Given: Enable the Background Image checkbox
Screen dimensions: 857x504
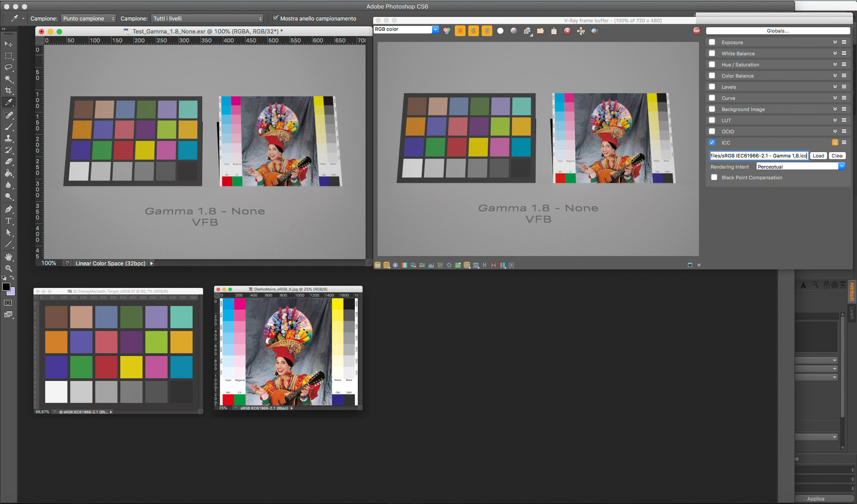Looking at the screenshot, I should click(712, 109).
